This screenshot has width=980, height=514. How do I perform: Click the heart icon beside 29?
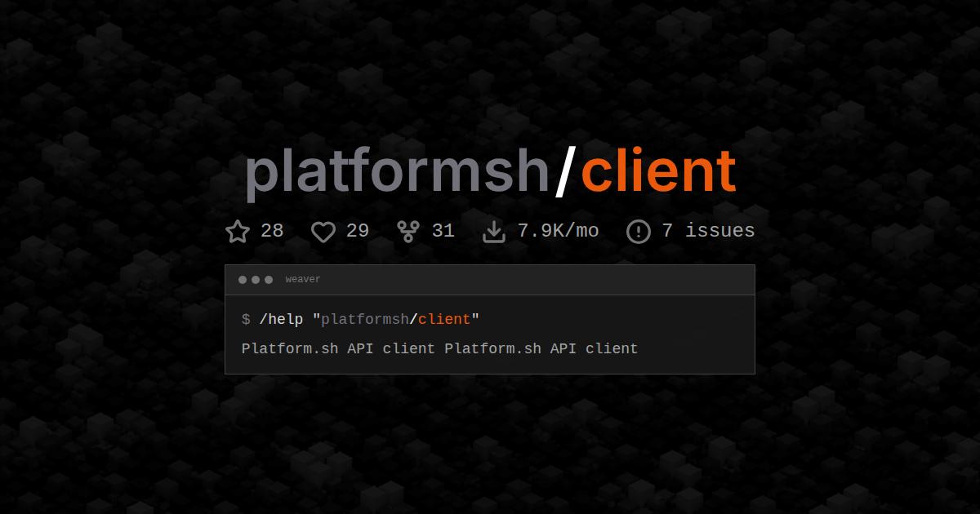click(323, 232)
